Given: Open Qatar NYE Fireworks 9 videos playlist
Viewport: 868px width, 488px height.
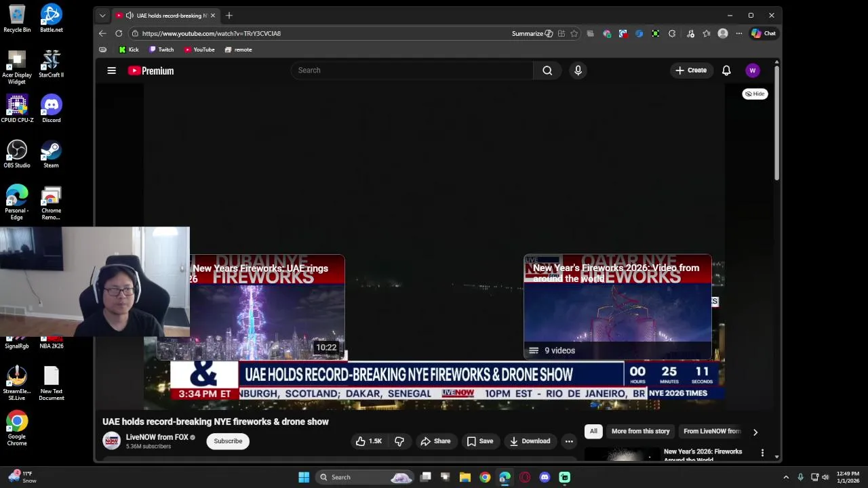Looking at the screenshot, I should coord(618,307).
